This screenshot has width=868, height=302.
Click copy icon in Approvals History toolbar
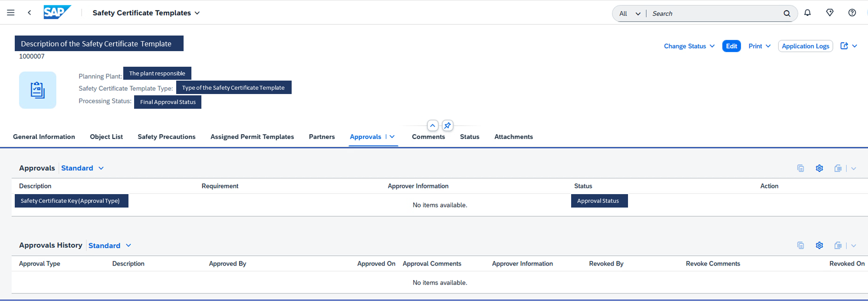(801, 246)
